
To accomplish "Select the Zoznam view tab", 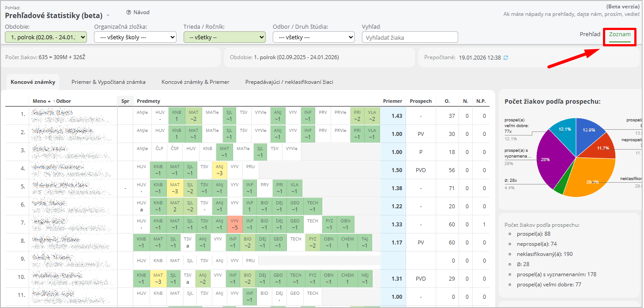I will pos(620,34).
